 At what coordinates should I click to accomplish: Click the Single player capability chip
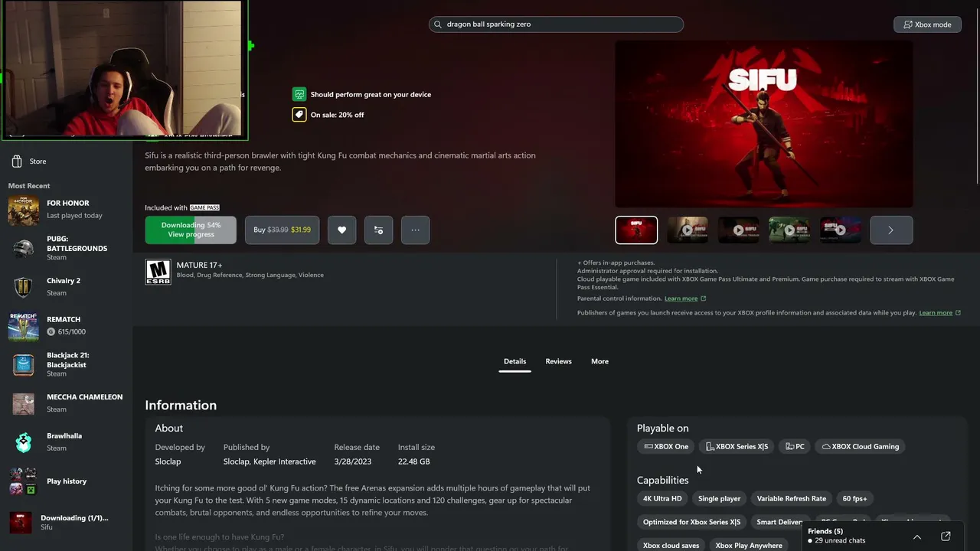tap(720, 499)
